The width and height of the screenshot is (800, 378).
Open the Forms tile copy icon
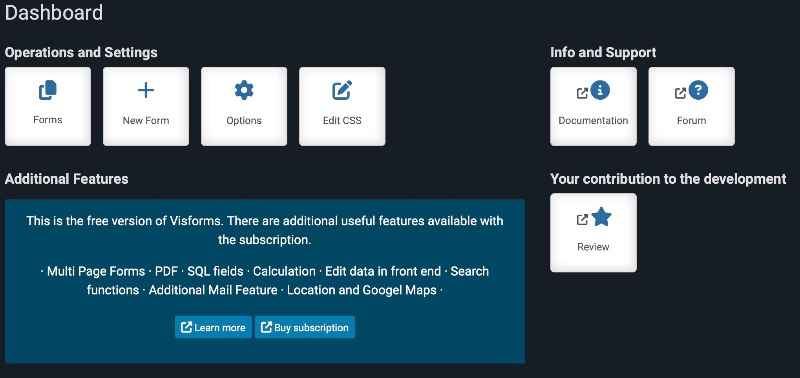point(48,90)
